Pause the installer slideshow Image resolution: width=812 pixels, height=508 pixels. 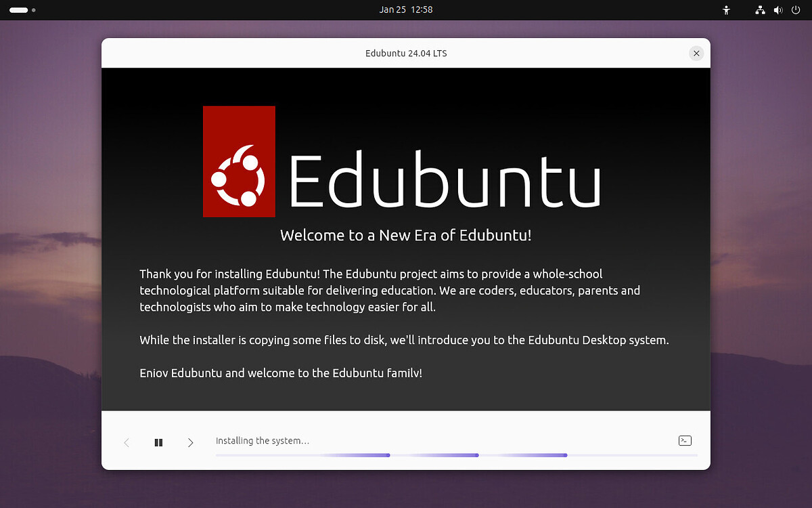[158, 442]
